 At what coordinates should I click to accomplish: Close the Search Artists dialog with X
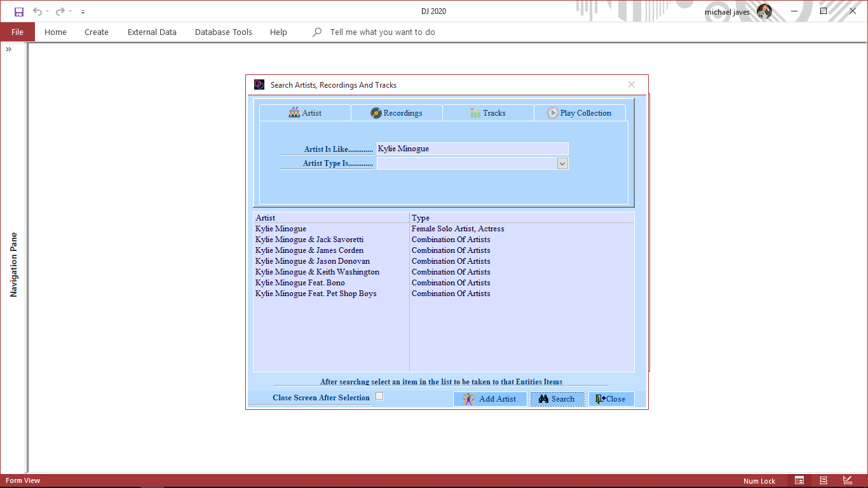[x=632, y=85]
